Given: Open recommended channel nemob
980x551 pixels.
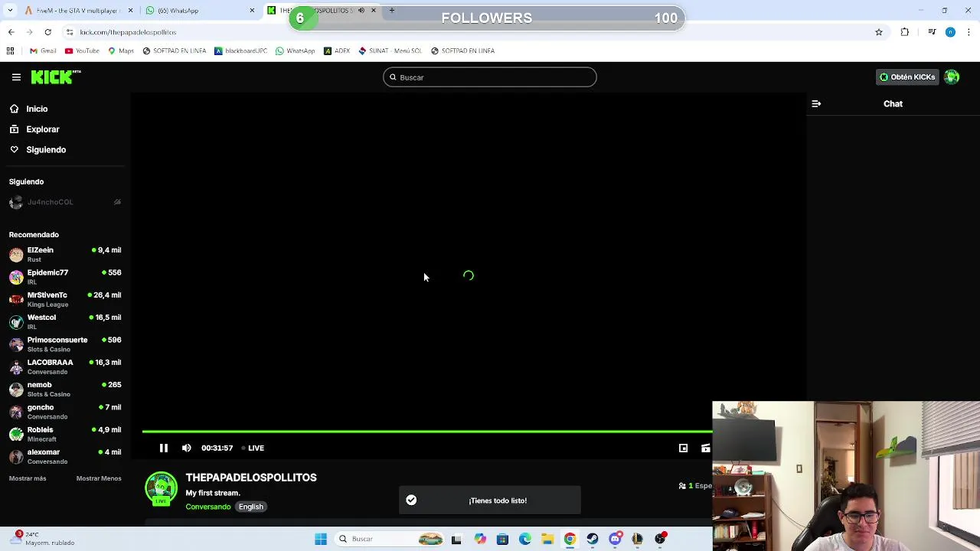Looking at the screenshot, I should (65, 389).
